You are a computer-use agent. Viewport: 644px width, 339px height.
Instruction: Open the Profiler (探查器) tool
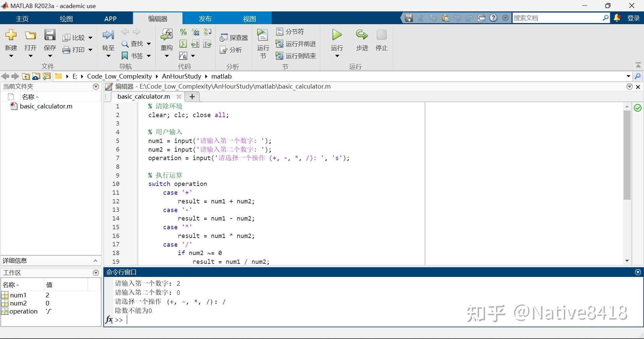click(234, 38)
